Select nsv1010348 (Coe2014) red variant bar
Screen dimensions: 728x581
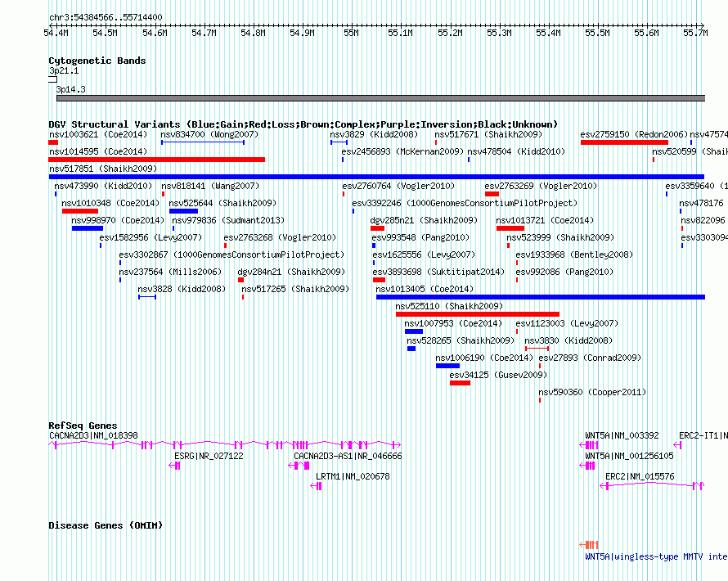[80, 211]
